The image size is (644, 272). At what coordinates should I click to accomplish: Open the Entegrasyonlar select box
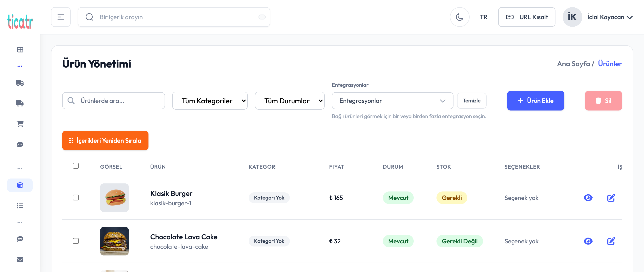pos(392,101)
